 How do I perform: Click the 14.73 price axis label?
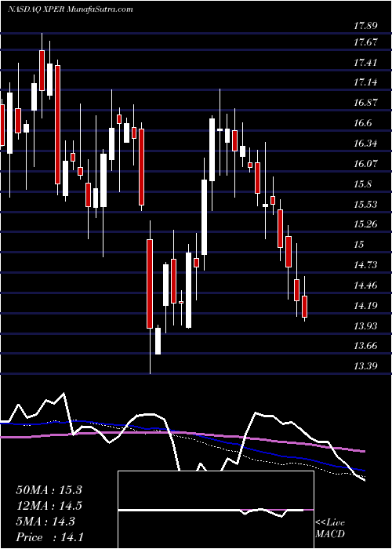(365, 265)
